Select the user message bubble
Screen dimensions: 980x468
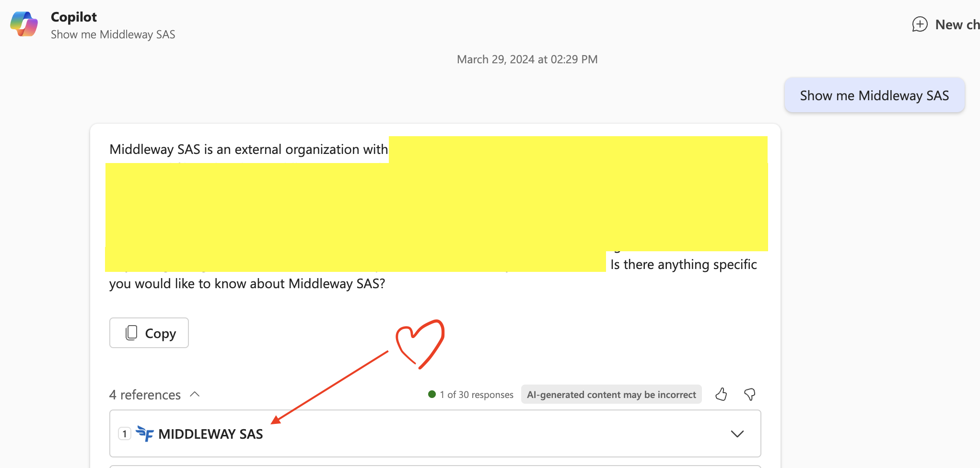point(874,95)
